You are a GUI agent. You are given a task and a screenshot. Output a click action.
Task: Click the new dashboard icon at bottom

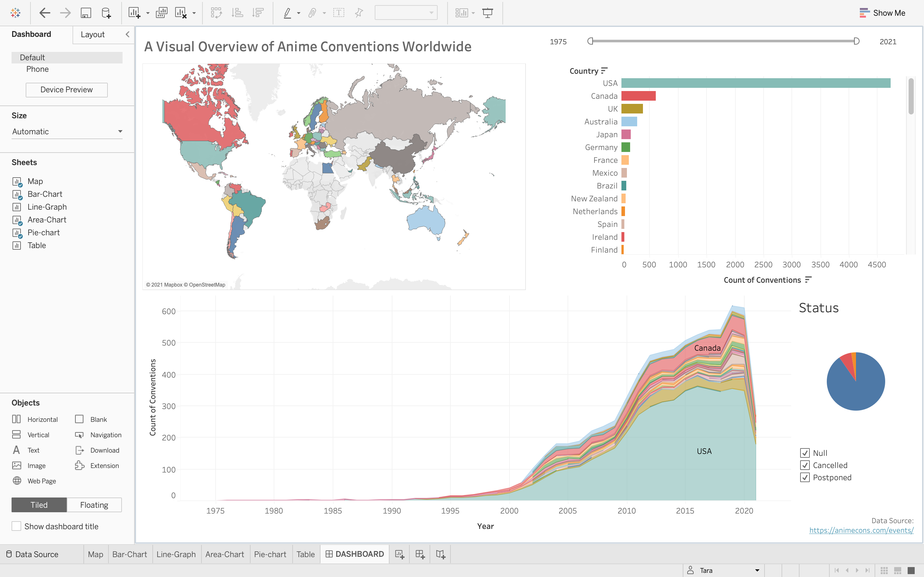420,554
